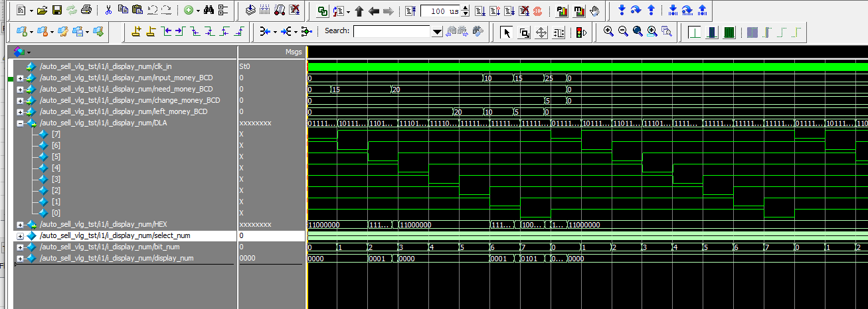Viewport: 868px width, 309px height.
Task: Click the Step Into blue arrow
Action: click(622, 11)
